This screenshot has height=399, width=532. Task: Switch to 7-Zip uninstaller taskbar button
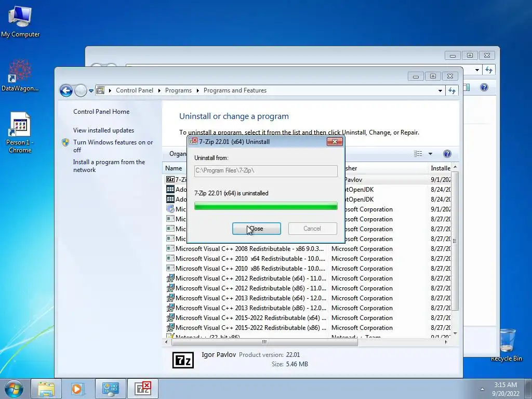tap(143, 389)
